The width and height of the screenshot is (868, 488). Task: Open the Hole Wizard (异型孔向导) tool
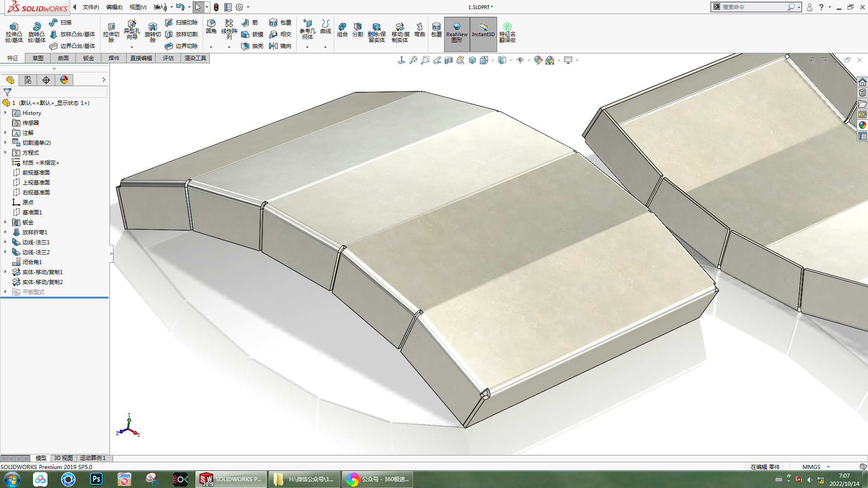click(132, 30)
